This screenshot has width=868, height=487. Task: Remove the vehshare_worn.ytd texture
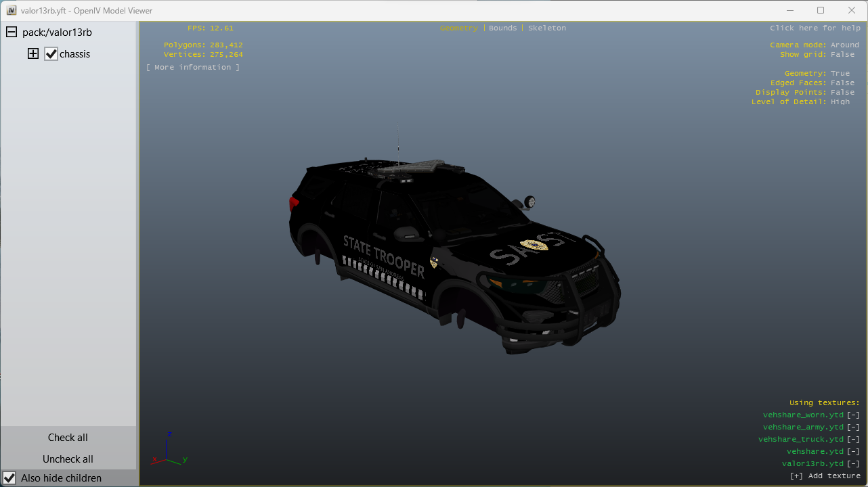853,415
